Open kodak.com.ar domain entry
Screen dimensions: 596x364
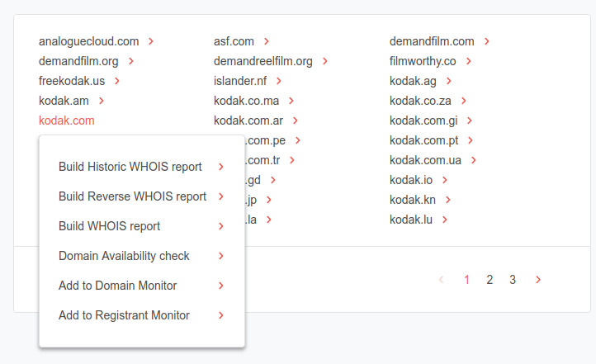tap(248, 121)
